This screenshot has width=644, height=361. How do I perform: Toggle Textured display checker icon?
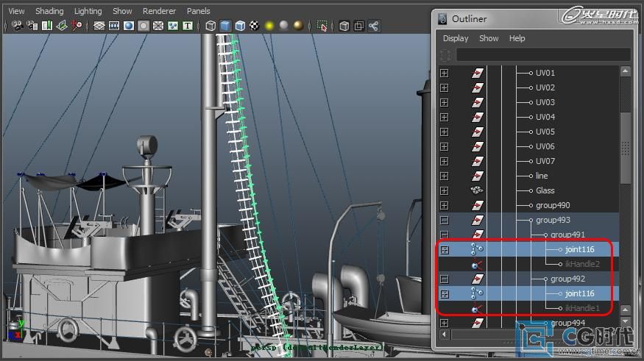[255, 26]
